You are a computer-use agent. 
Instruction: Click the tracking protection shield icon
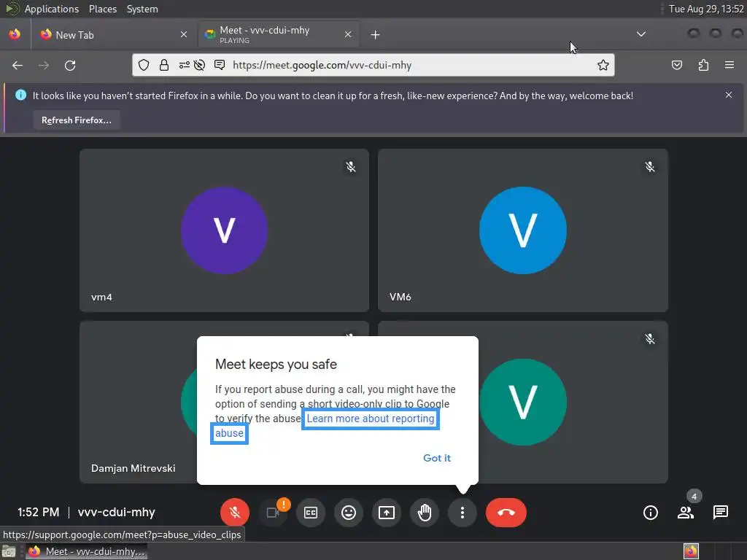144,65
